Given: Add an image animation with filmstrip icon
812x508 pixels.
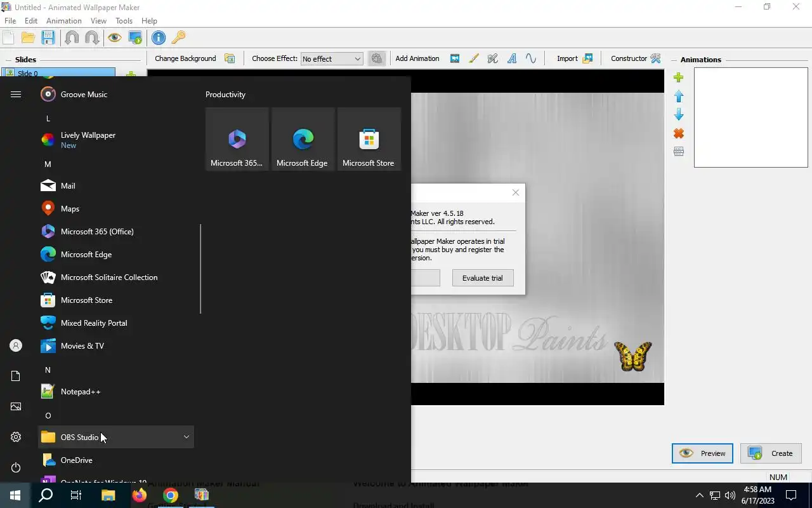Looking at the screenshot, I should click(x=455, y=58).
